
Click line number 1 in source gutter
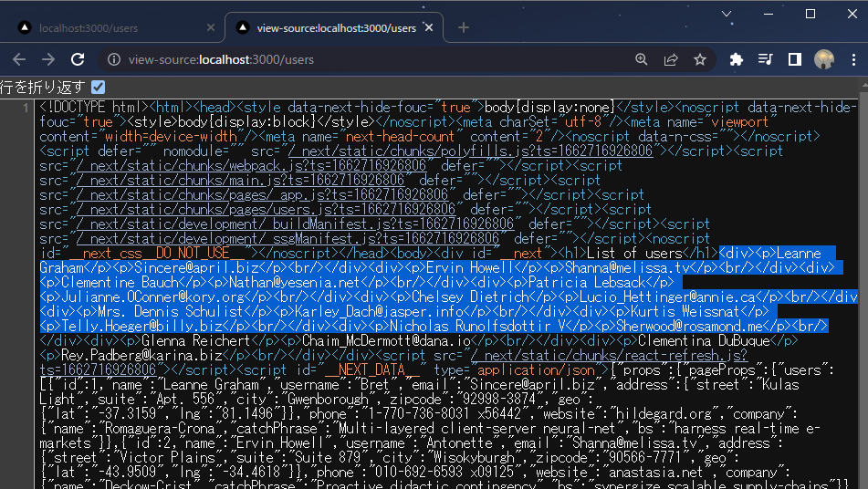26,108
